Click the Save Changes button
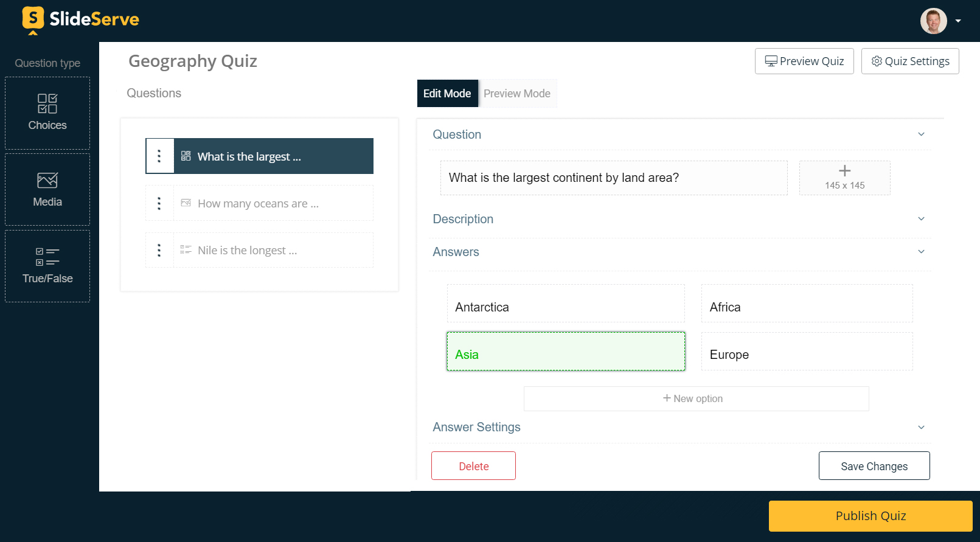Viewport: 980px width, 542px height. pos(874,466)
